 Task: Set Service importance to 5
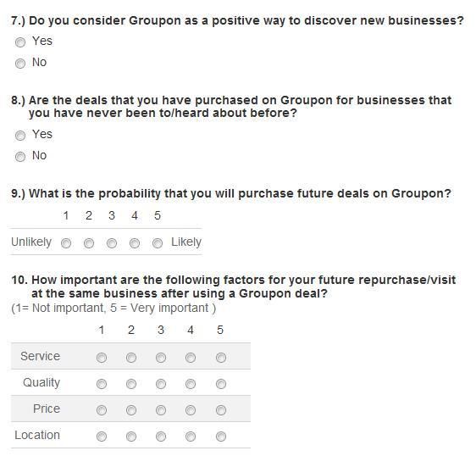point(221,358)
